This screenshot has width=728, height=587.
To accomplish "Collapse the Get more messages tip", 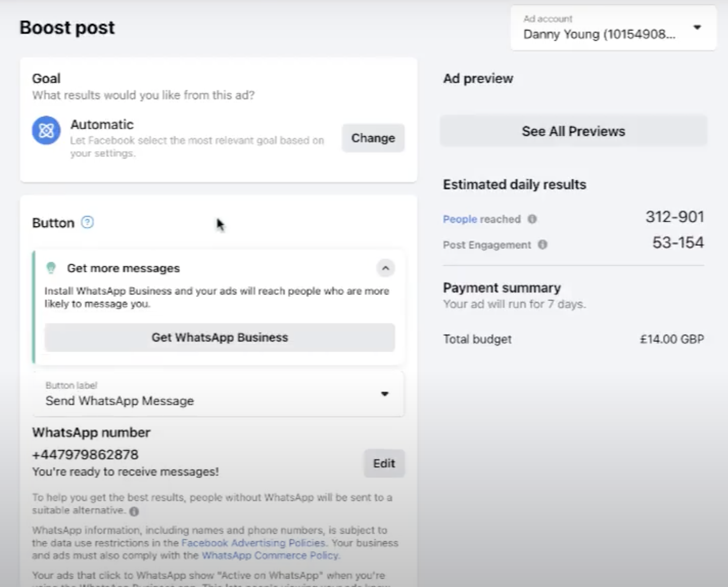I will point(385,268).
